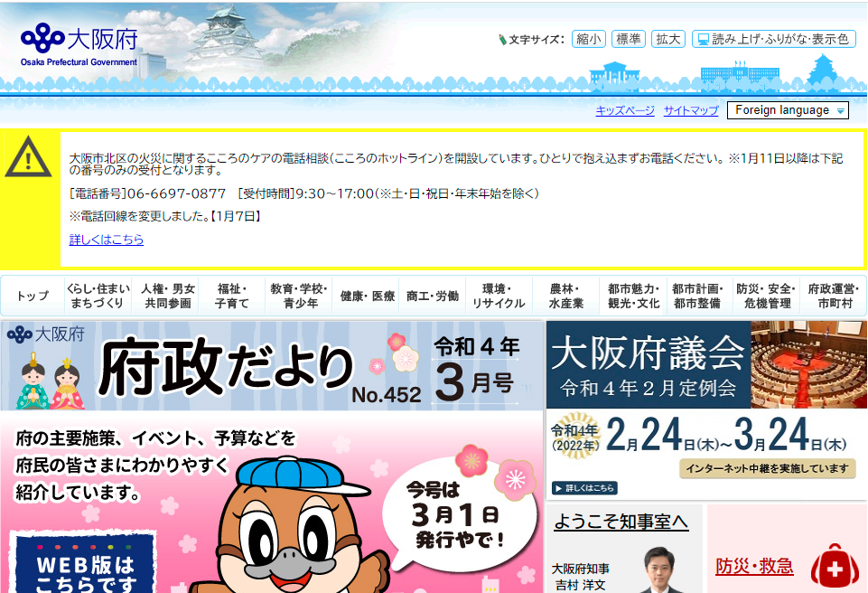
Task: Open the 教育・学校・青少年 menu
Action: 299,296
